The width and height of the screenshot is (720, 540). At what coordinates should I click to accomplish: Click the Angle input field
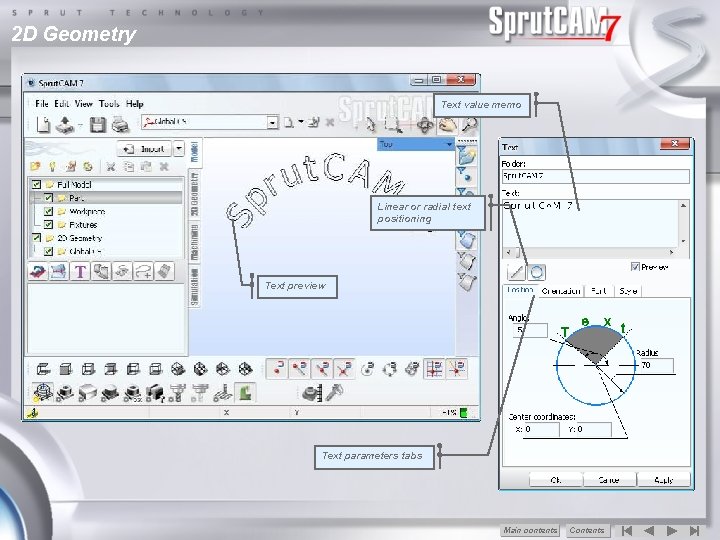click(530, 330)
